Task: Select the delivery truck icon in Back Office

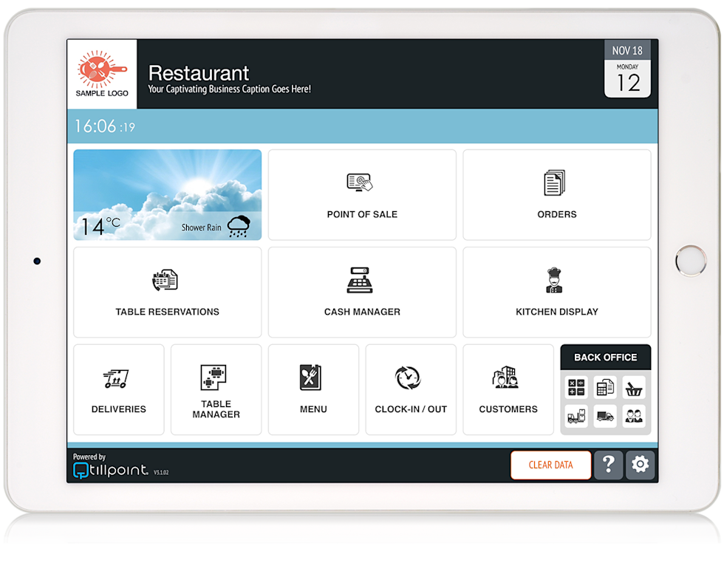Action: tap(605, 415)
